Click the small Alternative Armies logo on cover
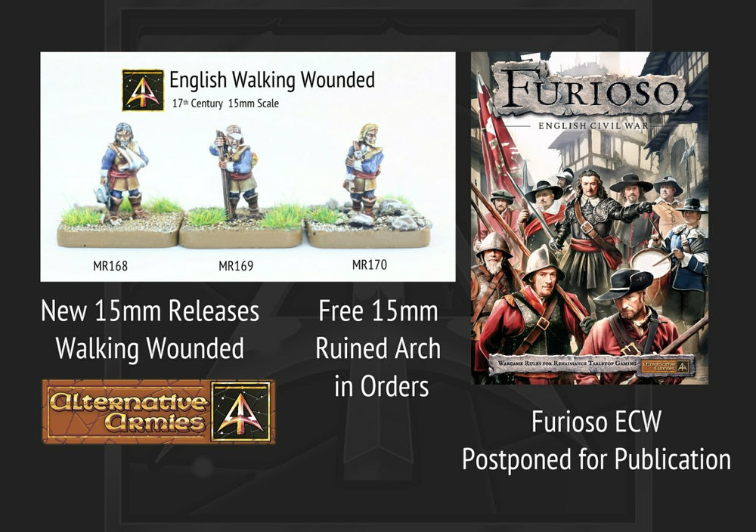The height and width of the screenshot is (532, 756). coord(668,366)
